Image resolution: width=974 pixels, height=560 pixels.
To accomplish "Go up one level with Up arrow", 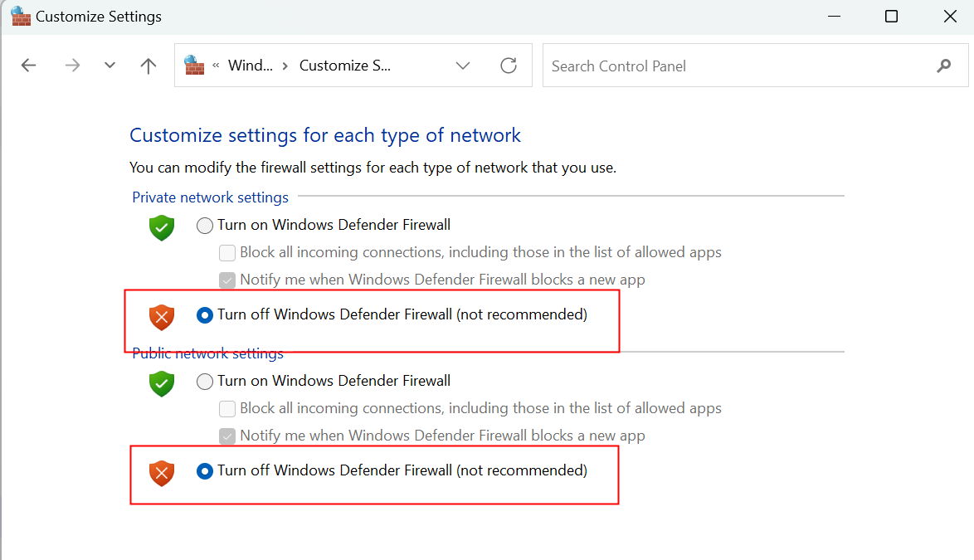I will (149, 66).
